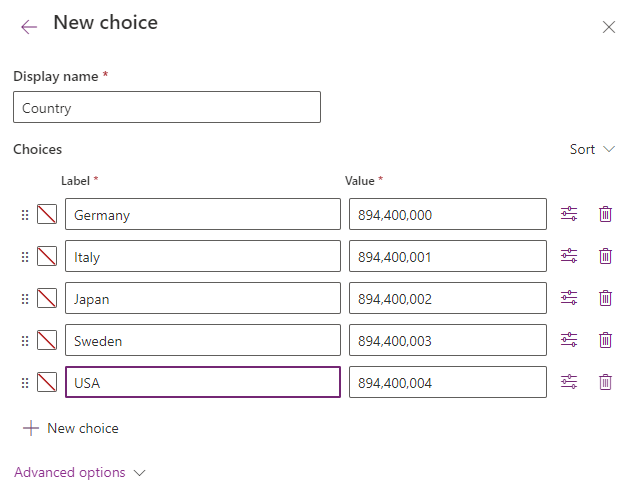629x494 pixels.
Task: Click the value field 894,400,003
Action: [447, 340]
